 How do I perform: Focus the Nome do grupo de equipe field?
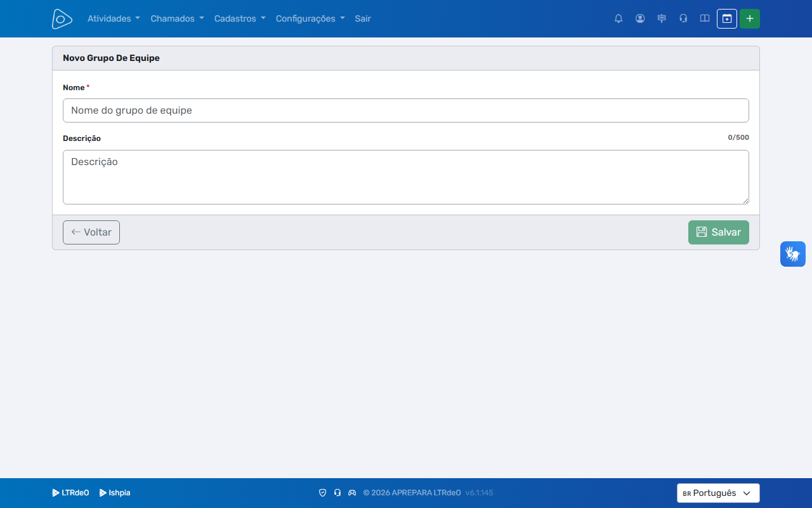point(406,110)
